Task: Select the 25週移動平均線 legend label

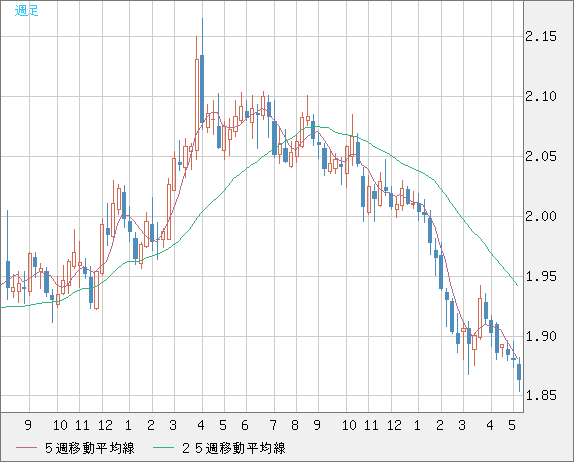Action: [x=234, y=448]
